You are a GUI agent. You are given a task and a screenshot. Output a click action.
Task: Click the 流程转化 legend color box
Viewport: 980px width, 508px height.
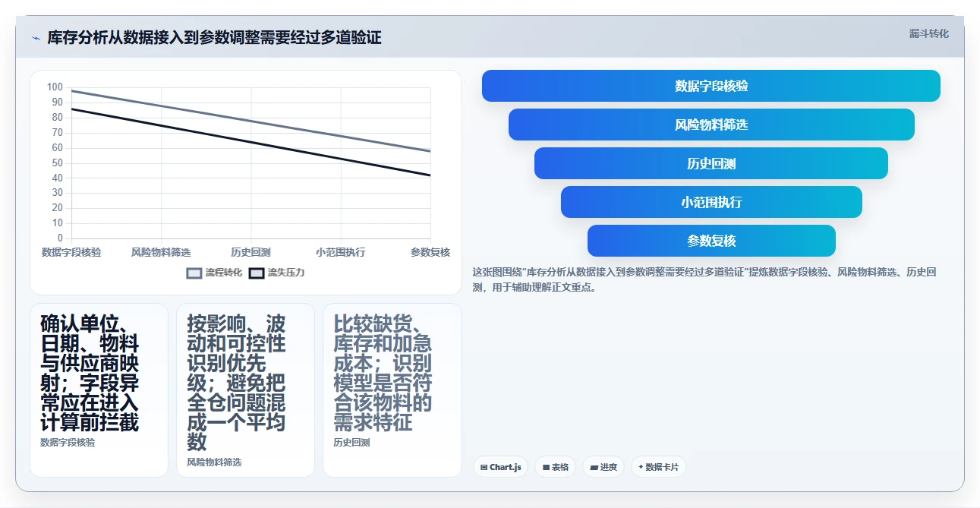tap(194, 273)
